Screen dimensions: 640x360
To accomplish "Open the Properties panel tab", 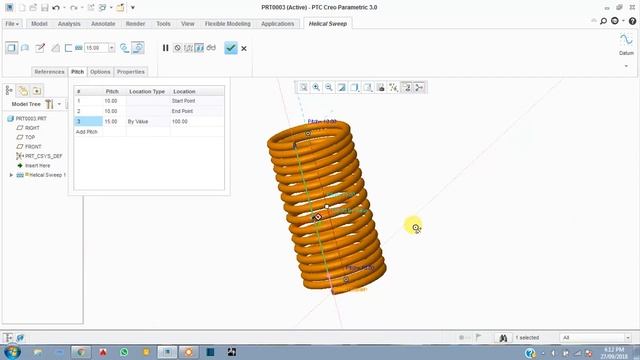I will [131, 72].
